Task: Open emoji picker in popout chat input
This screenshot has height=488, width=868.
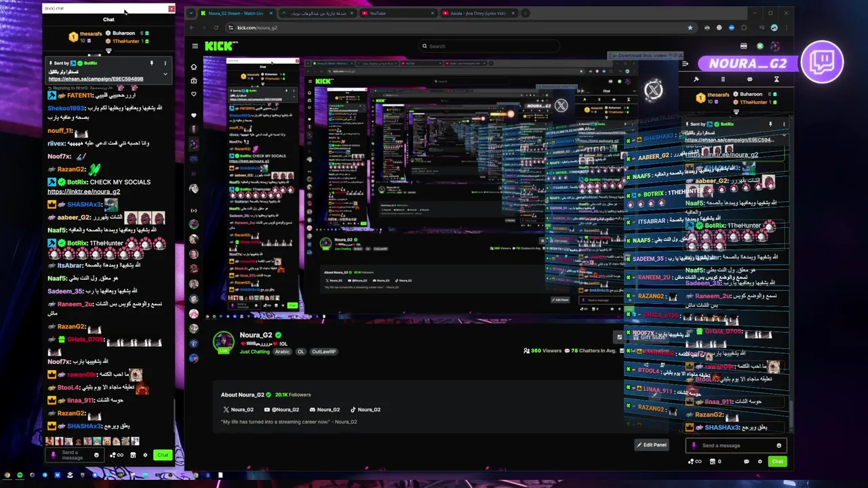Action: (96, 455)
